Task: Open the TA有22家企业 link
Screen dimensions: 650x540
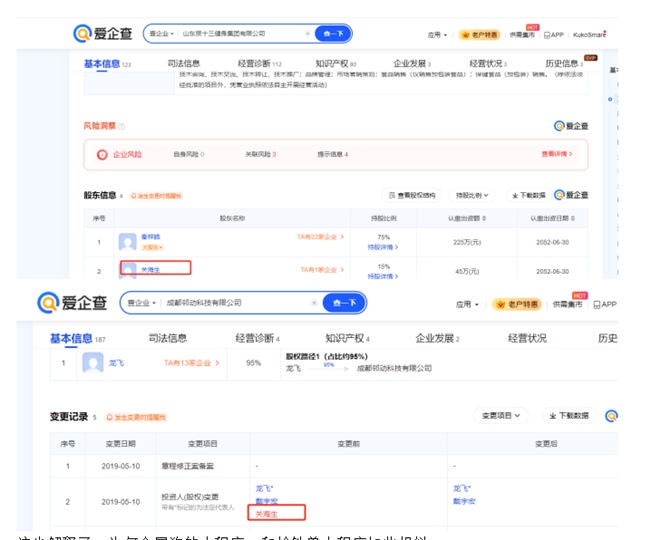Action: (x=320, y=237)
